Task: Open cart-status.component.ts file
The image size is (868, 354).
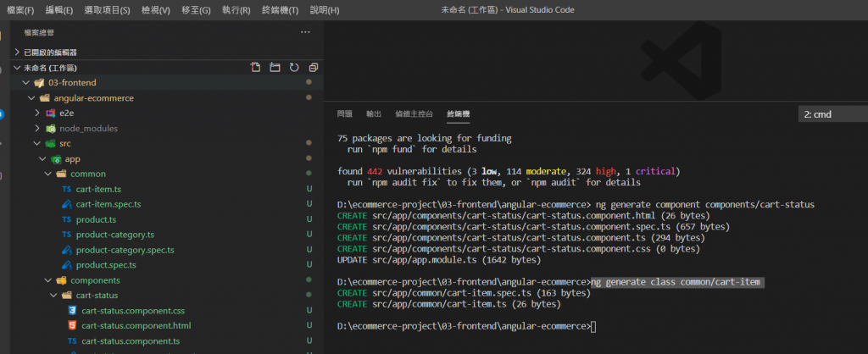Action: point(131,340)
